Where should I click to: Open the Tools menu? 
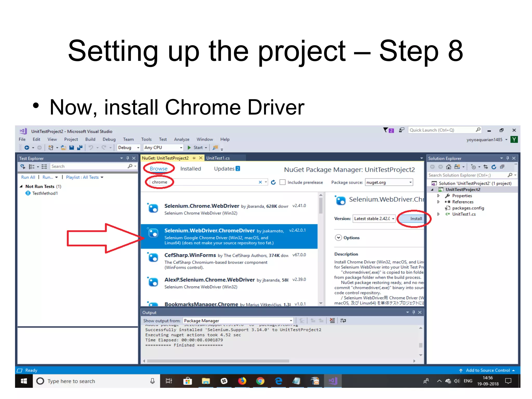146,139
